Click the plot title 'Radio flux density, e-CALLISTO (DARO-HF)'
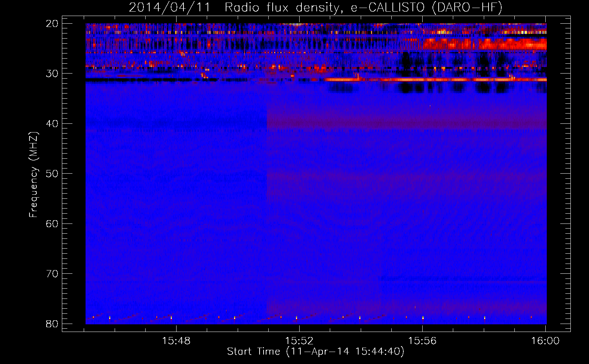The width and height of the screenshot is (589, 364). pyautogui.click(x=363, y=8)
